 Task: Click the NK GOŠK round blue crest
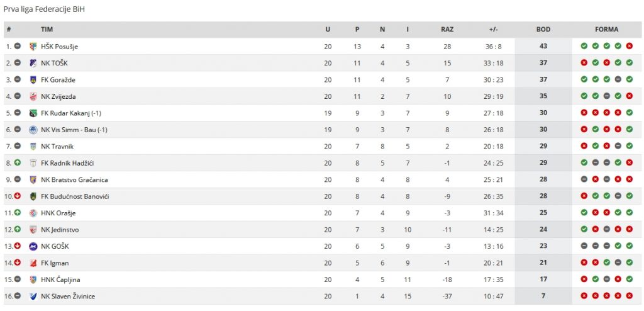[33, 246]
